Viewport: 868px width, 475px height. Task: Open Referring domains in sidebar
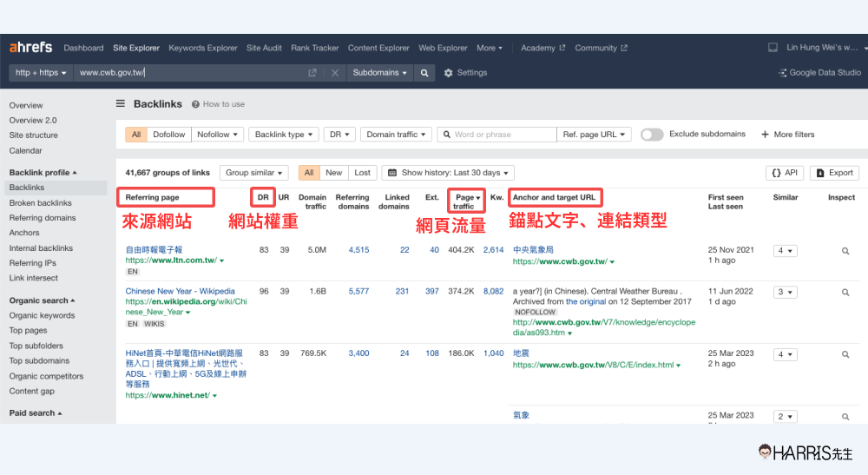coord(43,218)
